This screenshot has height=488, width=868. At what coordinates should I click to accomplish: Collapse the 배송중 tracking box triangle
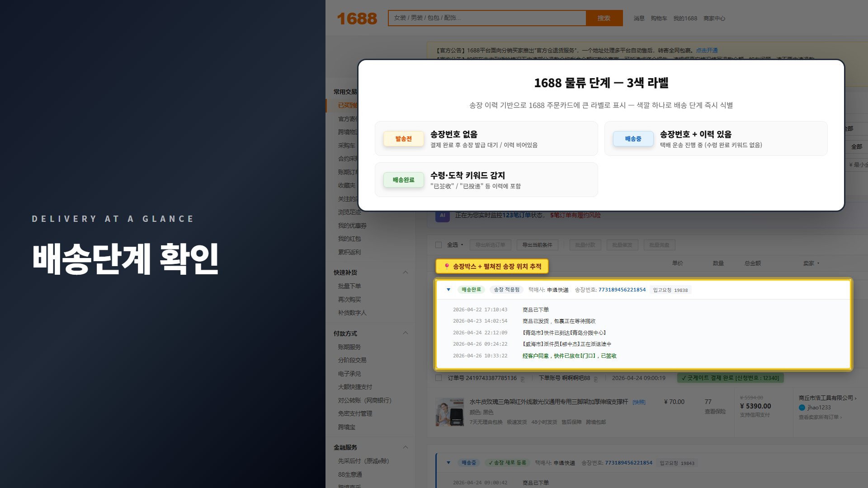tap(448, 463)
